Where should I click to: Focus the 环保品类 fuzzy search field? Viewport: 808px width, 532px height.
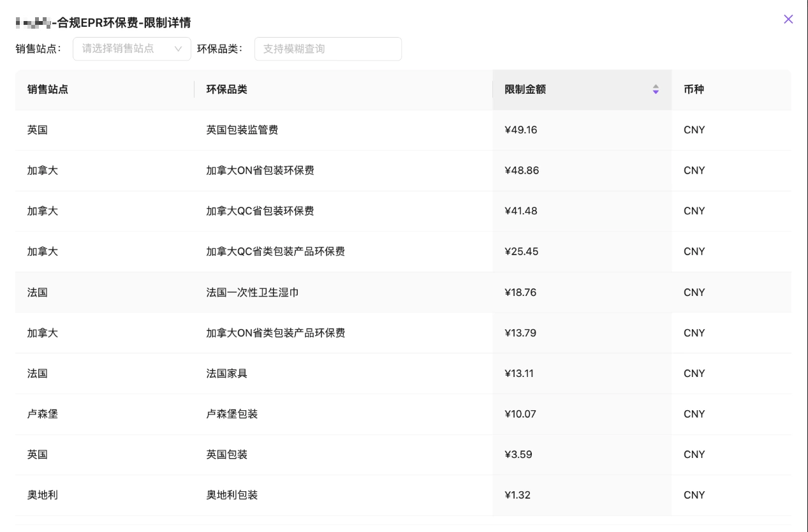point(328,48)
